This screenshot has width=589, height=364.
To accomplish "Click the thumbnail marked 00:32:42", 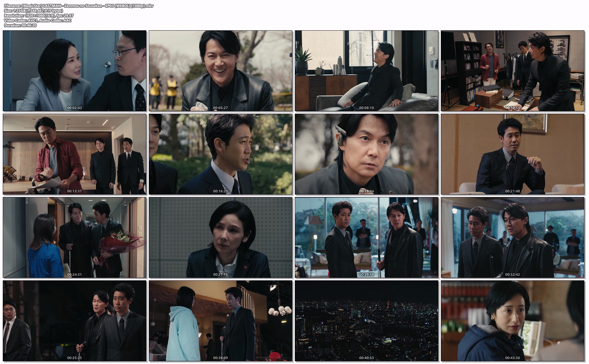I will pos(513,237).
